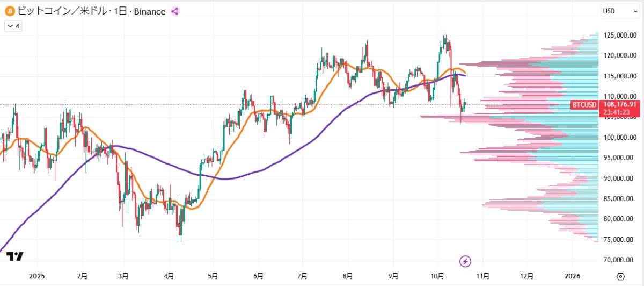The image size is (644, 286).
Task: Click the 11月 time axis label
Action: click(x=482, y=276)
